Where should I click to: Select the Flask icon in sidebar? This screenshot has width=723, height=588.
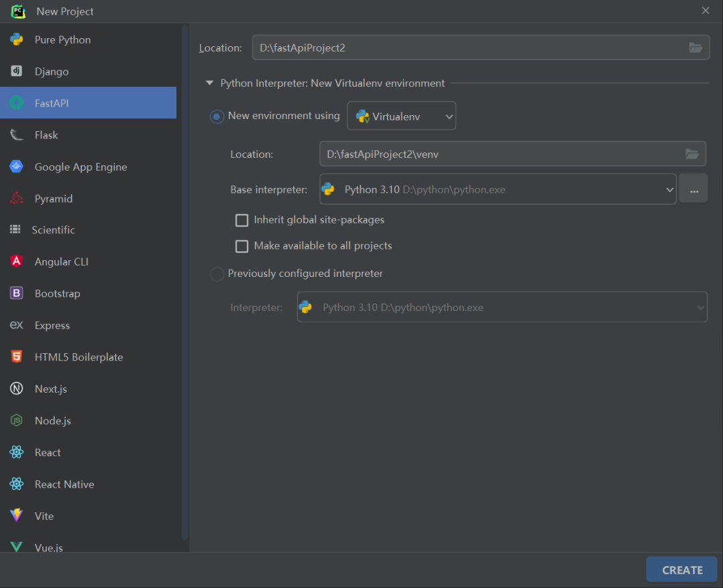17,134
